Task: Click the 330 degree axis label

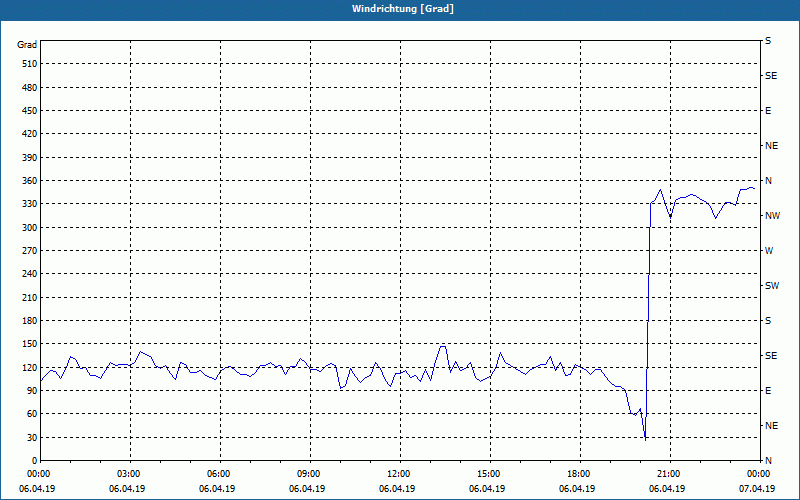Action: point(30,204)
